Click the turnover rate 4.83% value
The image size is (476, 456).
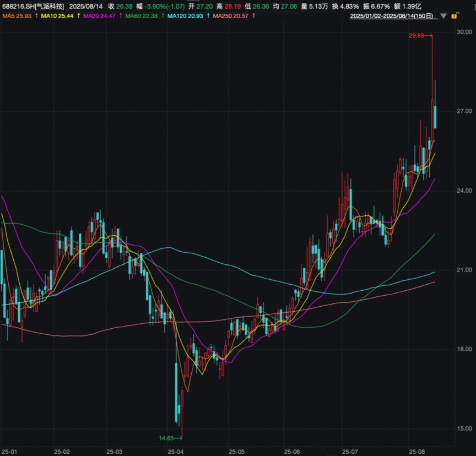(349, 7)
